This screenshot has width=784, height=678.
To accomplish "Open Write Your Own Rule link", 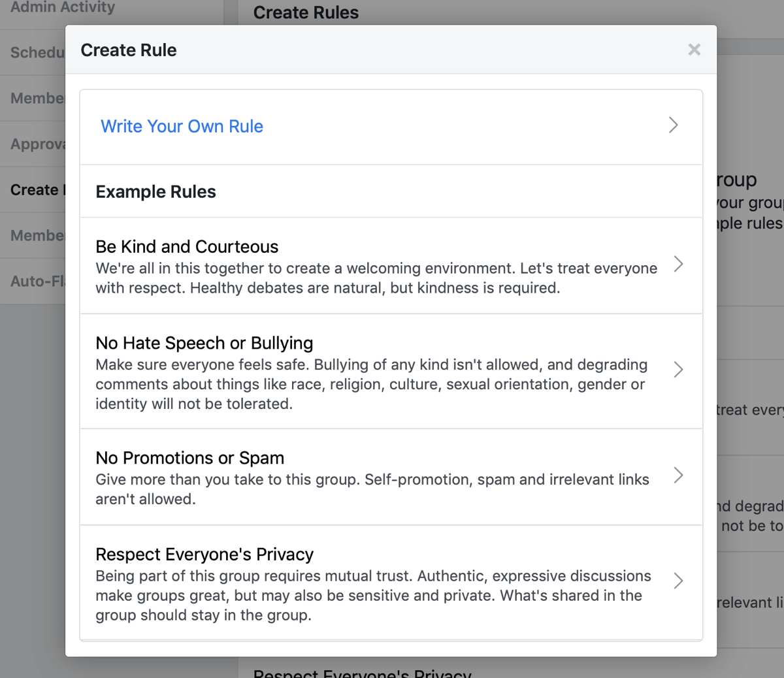I will tap(182, 126).
